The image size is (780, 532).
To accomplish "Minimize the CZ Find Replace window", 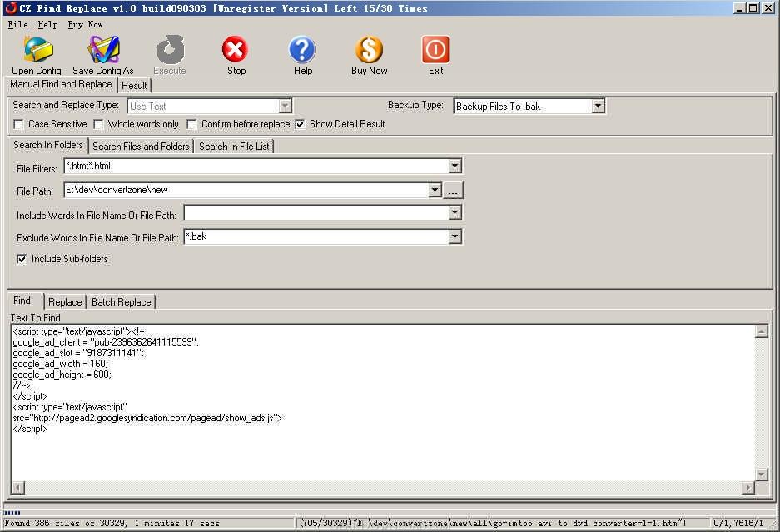I will point(740,8).
